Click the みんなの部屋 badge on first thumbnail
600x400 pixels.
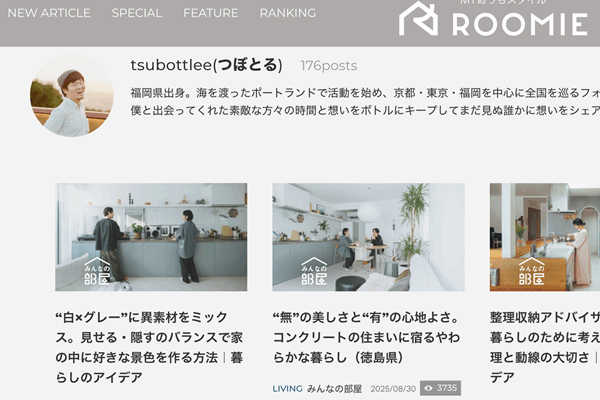[97, 271]
